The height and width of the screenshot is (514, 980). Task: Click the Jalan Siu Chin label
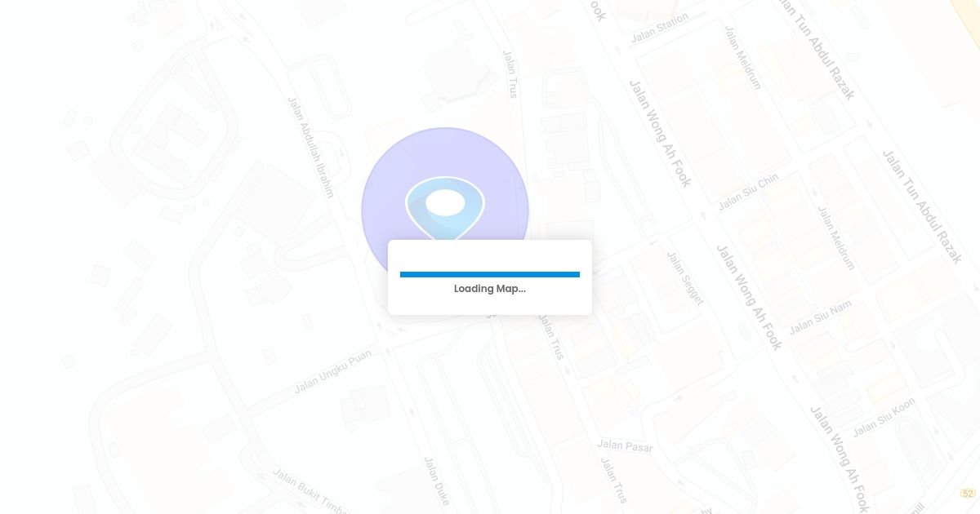point(747,191)
